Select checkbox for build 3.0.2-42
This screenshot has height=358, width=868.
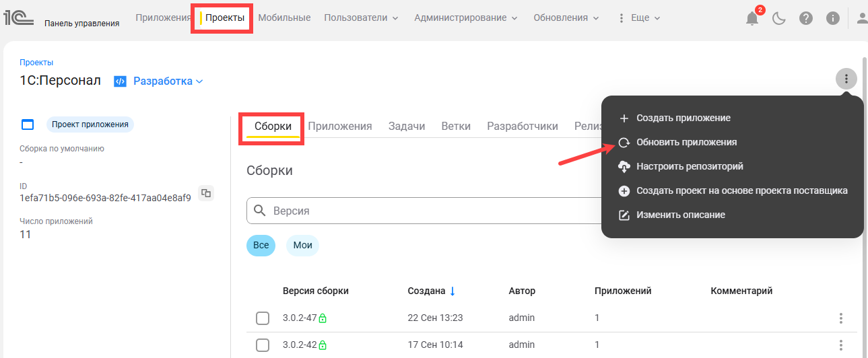(x=263, y=345)
